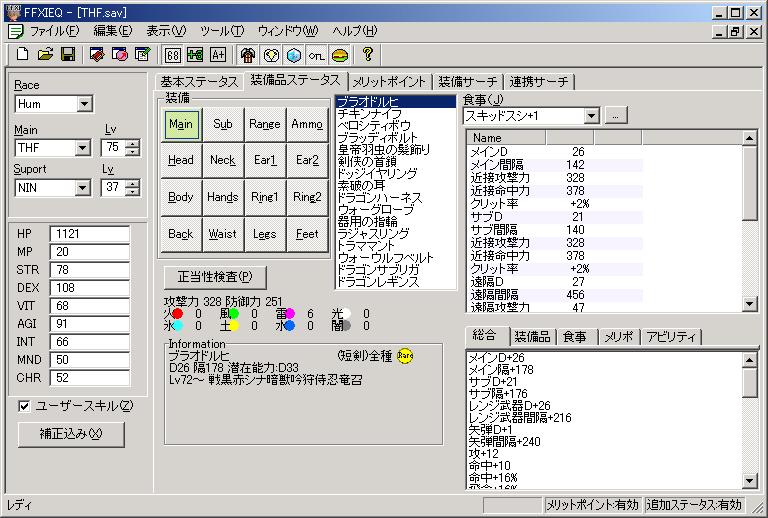Click the HP value field showing 1121
The height and width of the screenshot is (518, 768).
[x=90, y=234]
